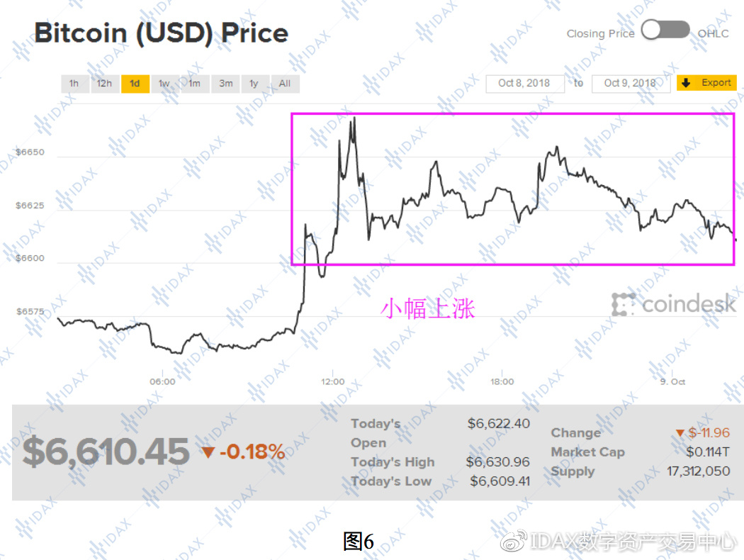Click the red down triangle beside -0.18%
The height and width of the screenshot is (560, 744).
208,452
